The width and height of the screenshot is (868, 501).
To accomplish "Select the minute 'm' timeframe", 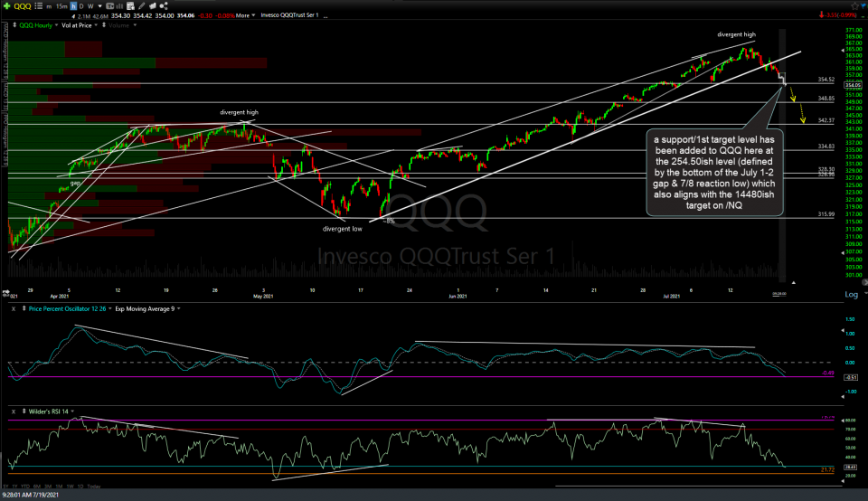I will pos(49,6).
